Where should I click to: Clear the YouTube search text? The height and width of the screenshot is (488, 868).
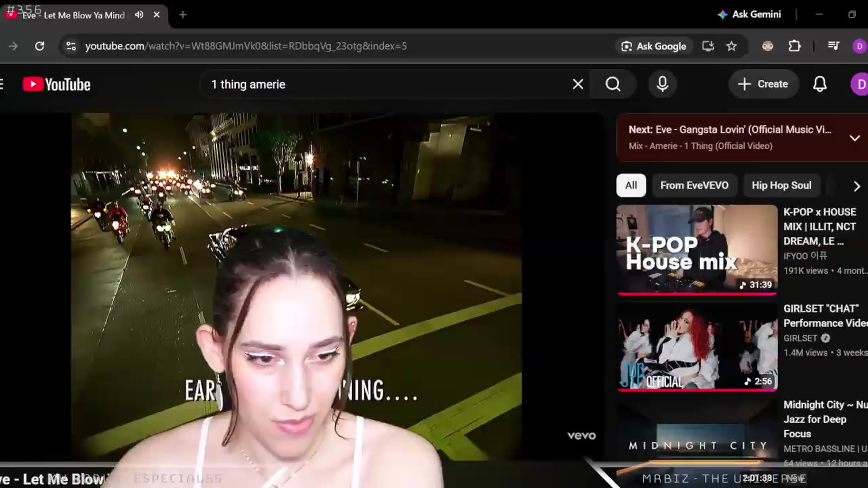(x=578, y=84)
